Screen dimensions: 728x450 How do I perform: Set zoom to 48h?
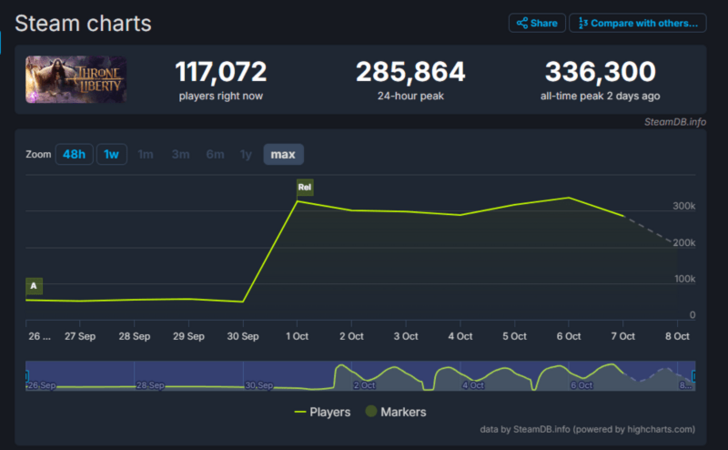click(74, 154)
